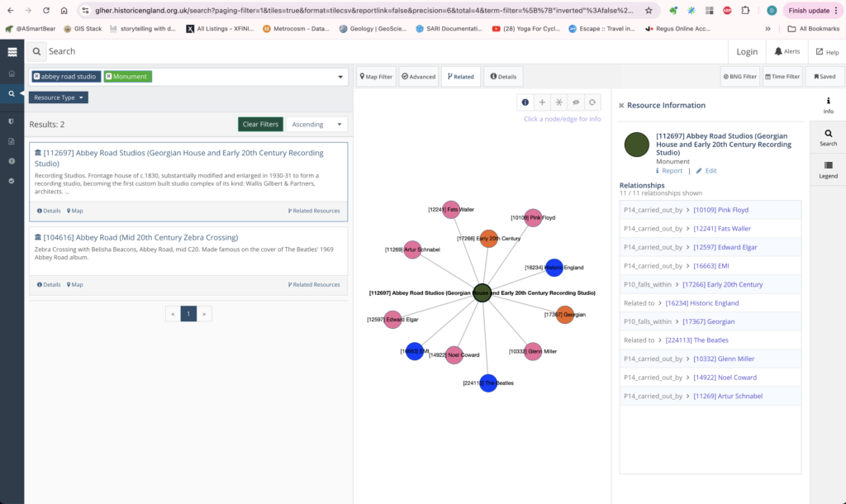
Task: Click the home icon in left sidebar
Action: (x=12, y=73)
